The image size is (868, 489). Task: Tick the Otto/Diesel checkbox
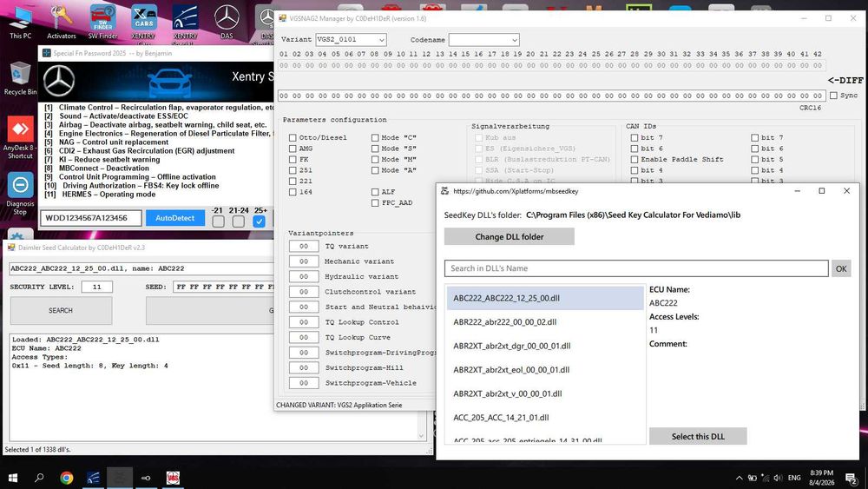point(293,137)
